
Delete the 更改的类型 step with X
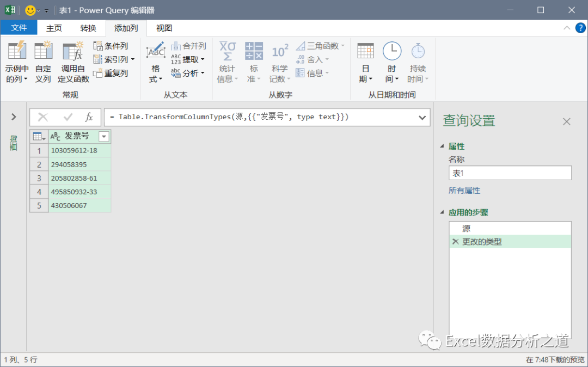455,242
